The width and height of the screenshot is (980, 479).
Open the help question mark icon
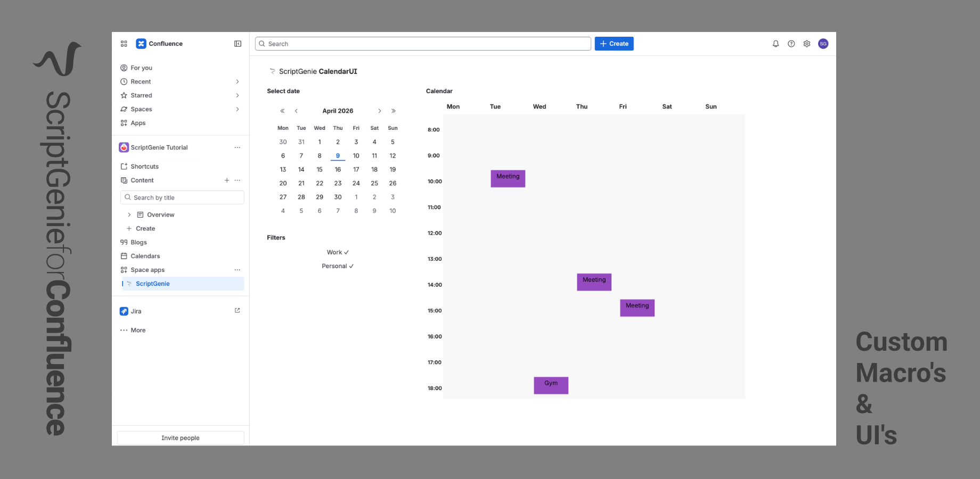coord(791,44)
